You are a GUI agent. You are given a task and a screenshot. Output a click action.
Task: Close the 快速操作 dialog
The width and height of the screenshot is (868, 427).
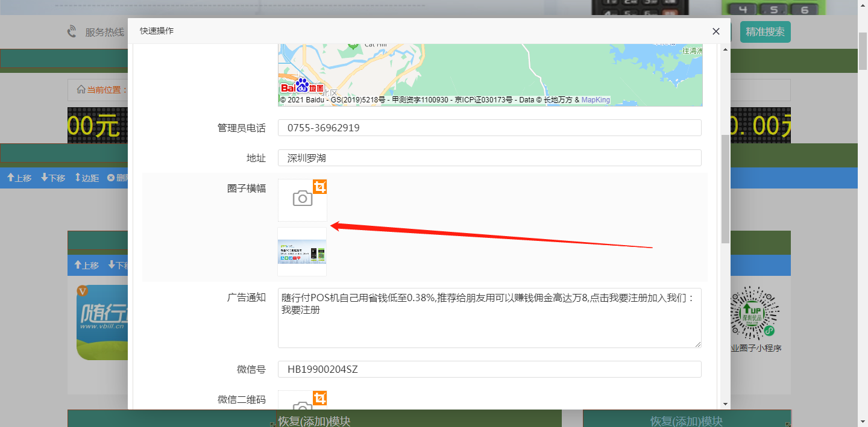[x=715, y=31]
